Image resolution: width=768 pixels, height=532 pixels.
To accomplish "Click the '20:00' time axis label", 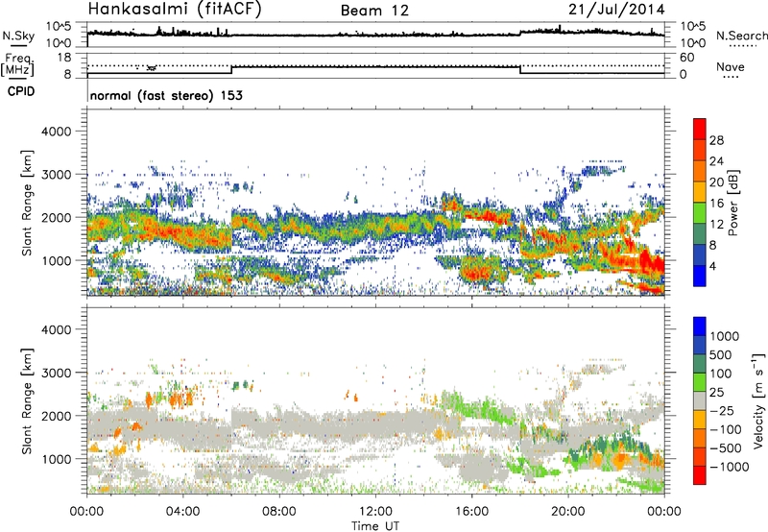I will pos(568,512).
